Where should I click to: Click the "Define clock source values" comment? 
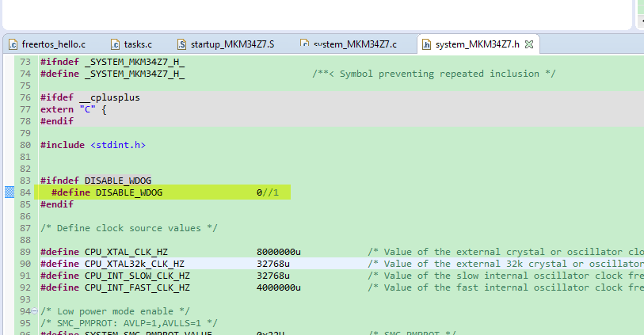pyautogui.click(x=129, y=228)
